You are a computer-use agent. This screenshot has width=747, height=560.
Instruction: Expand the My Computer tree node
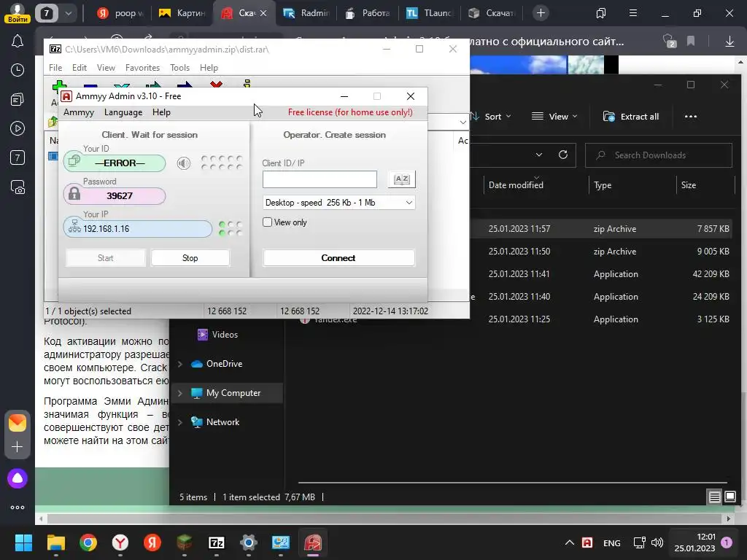tap(180, 393)
